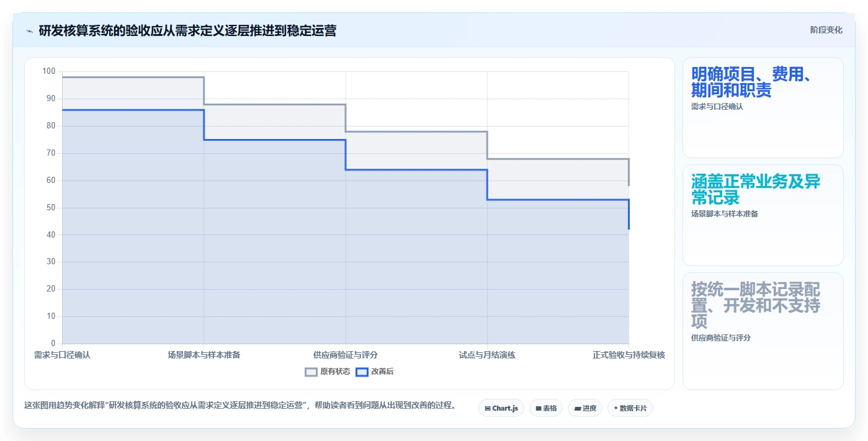Click the 需求与口径确认 subtitle in first card
This screenshot has width=868, height=441.
click(x=717, y=107)
